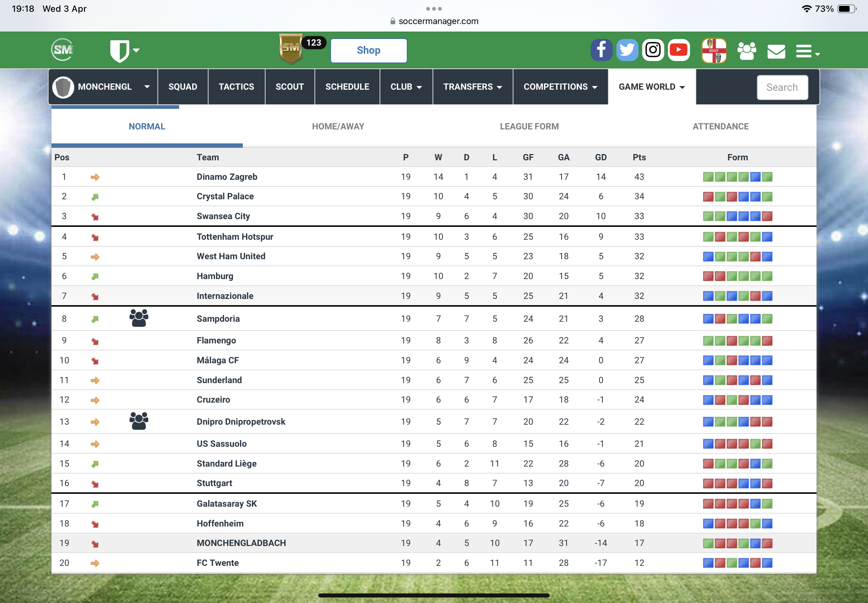
Task: Open the Facebook social icon
Action: tap(601, 50)
